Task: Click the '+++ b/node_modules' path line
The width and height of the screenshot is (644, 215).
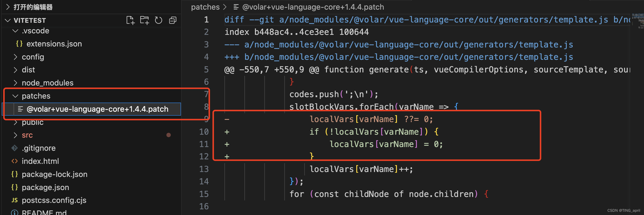Action: (398, 57)
